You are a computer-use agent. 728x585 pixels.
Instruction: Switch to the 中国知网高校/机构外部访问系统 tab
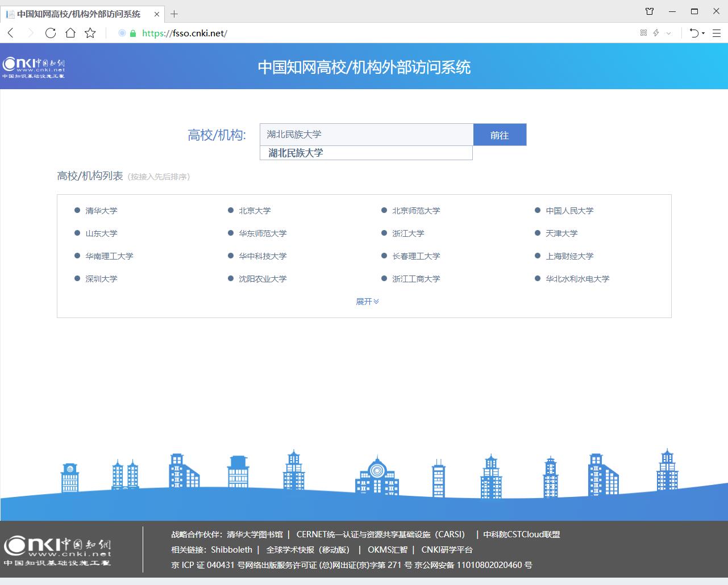click(x=78, y=14)
